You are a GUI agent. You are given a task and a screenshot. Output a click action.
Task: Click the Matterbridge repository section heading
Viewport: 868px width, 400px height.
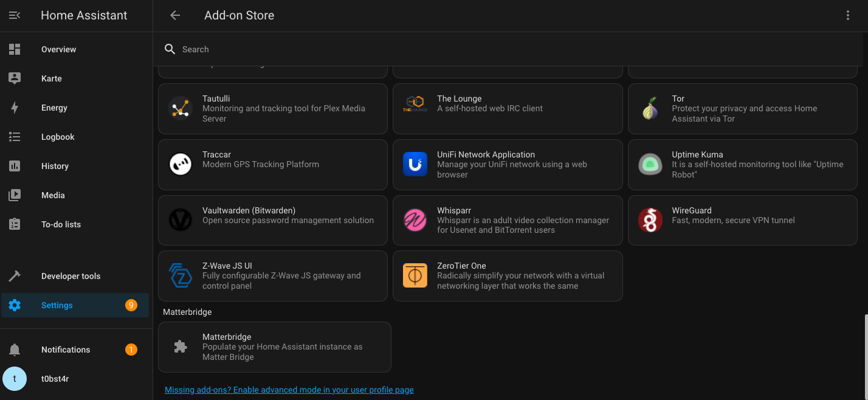[x=187, y=312]
